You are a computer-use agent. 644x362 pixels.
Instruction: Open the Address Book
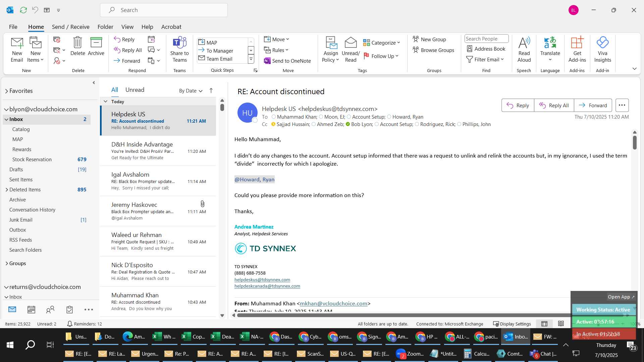tap(486, 49)
